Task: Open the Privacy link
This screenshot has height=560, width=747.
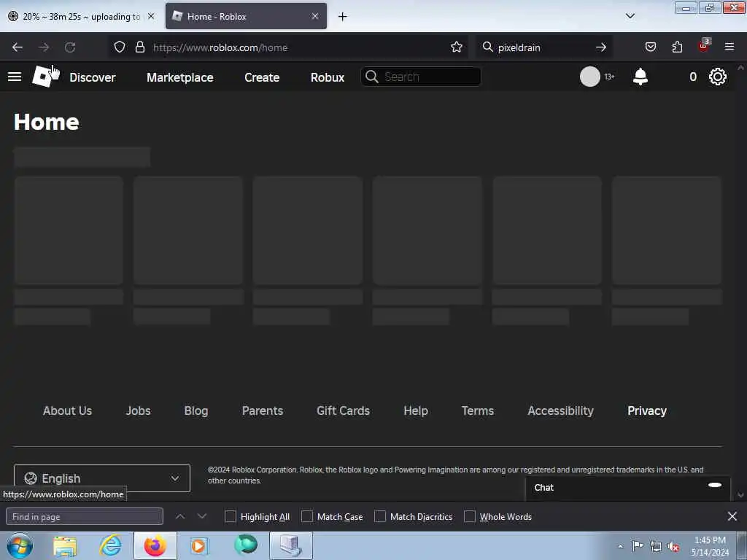Action: pos(647,411)
